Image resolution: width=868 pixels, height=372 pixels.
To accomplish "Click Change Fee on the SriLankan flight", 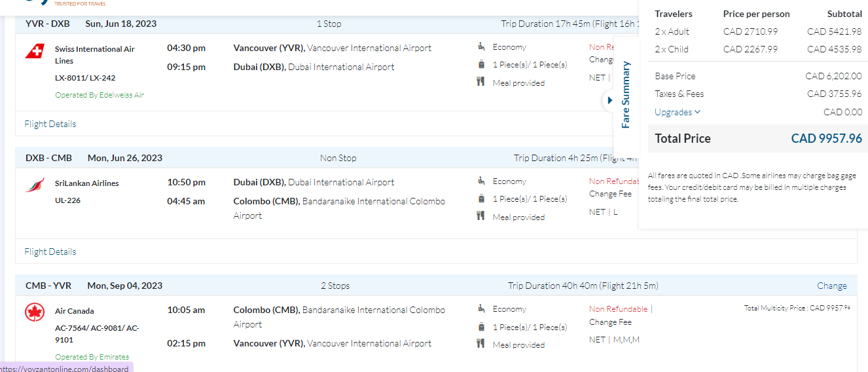I will point(610,194).
